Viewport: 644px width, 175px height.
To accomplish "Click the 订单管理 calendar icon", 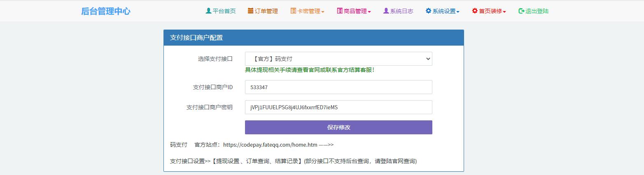I will click(x=251, y=11).
